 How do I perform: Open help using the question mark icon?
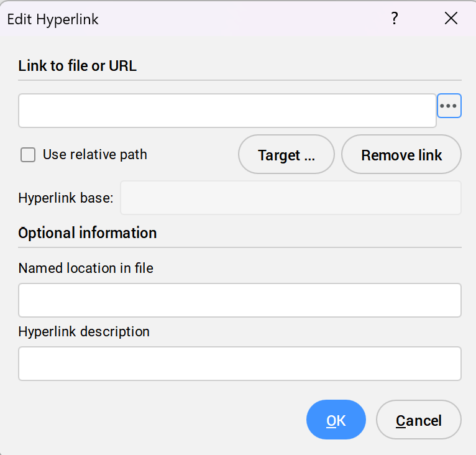point(394,19)
